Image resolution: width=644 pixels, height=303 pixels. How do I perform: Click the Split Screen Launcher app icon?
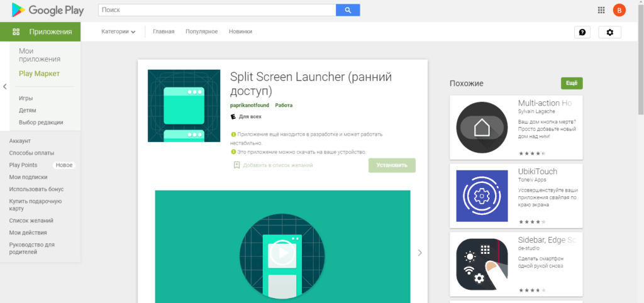(184, 106)
